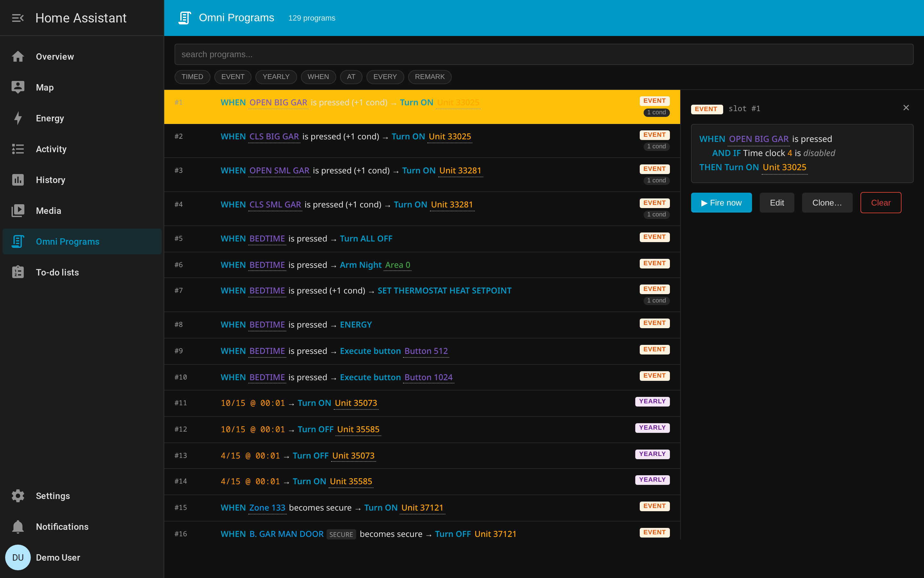
Task: Toggle the EVERY filter chip
Action: point(385,77)
